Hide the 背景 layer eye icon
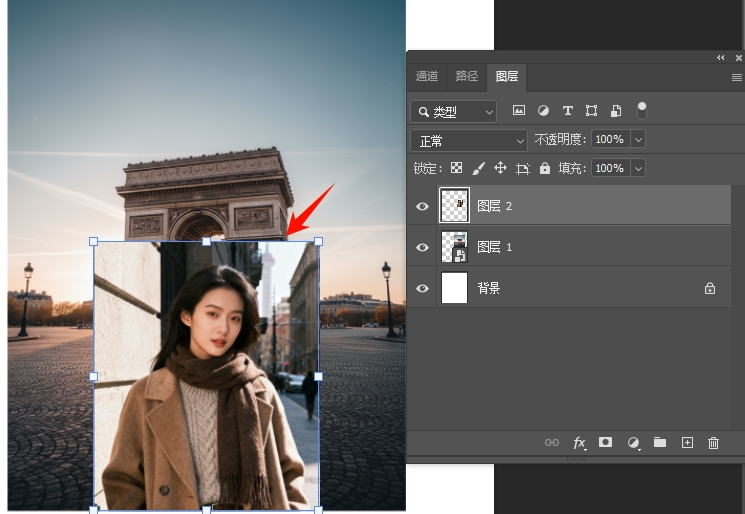 422,288
